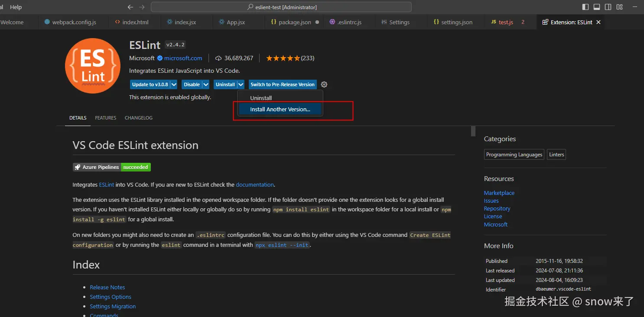Click the 36,689,267 install count
The width and height of the screenshot is (644, 317).
click(x=234, y=58)
